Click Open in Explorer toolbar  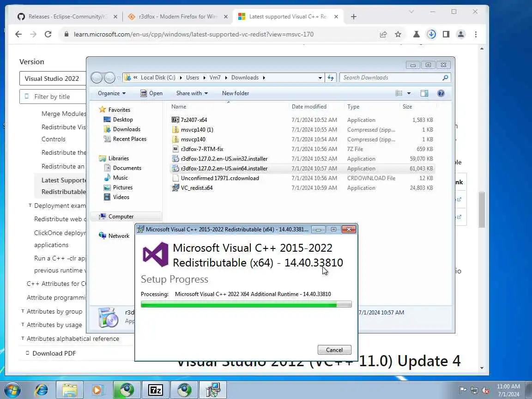coord(151,93)
